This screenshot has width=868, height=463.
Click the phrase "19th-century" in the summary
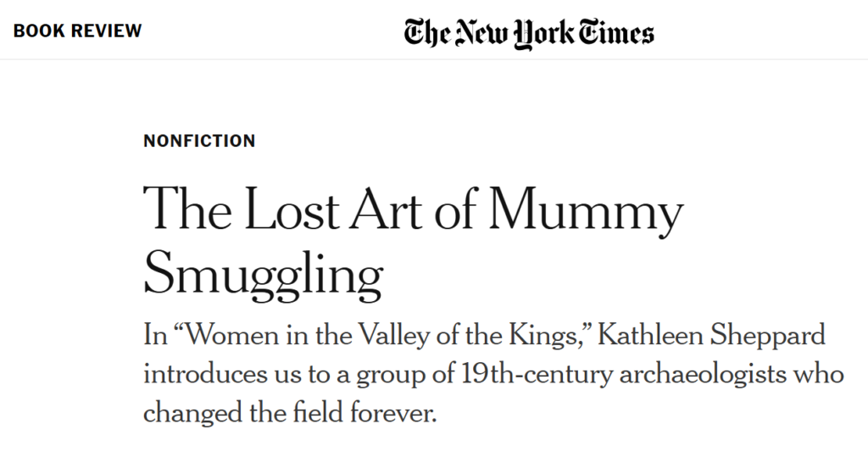click(x=537, y=375)
